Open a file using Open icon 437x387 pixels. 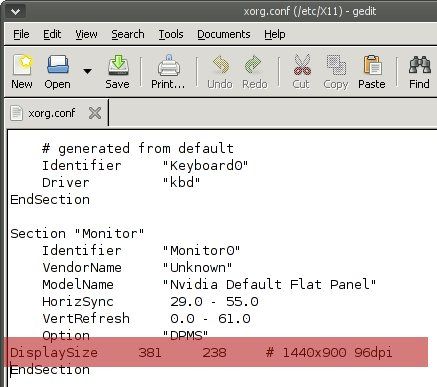(x=58, y=72)
